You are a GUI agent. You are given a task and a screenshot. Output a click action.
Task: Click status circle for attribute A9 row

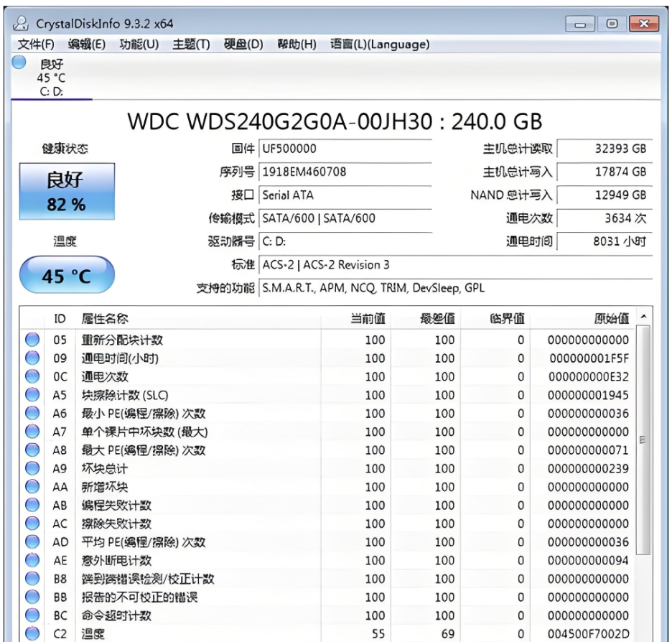(32, 469)
